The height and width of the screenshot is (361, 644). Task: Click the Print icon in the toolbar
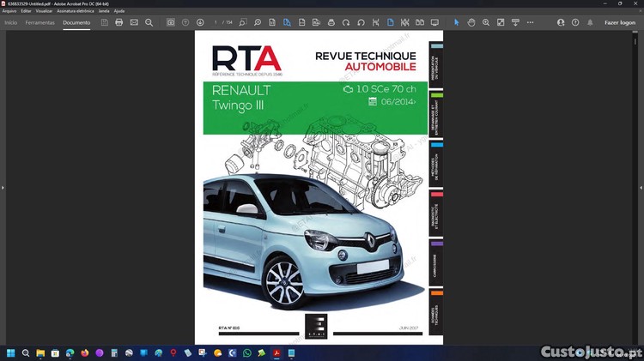pyautogui.click(x=119, y=22)
